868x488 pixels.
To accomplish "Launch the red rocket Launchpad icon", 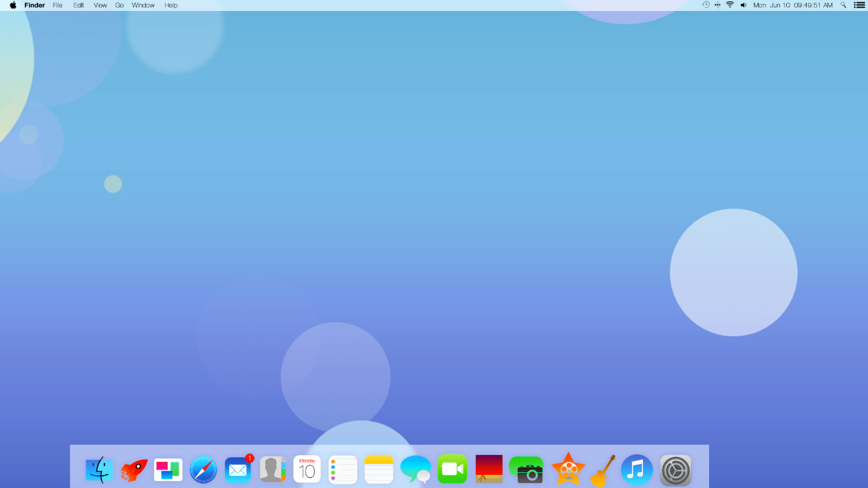I will click(134, 470).
